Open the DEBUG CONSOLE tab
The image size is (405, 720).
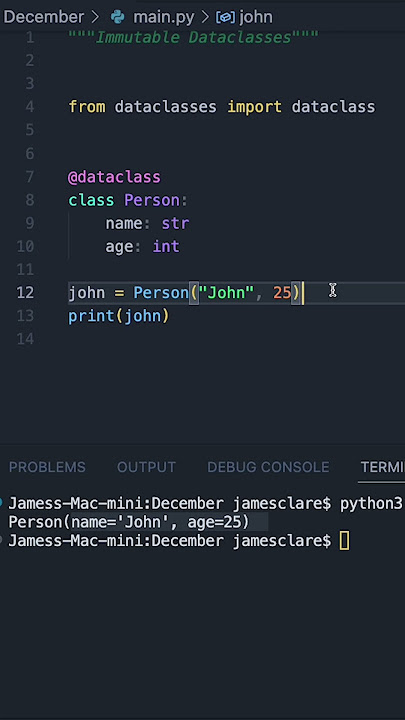(268, 467)
